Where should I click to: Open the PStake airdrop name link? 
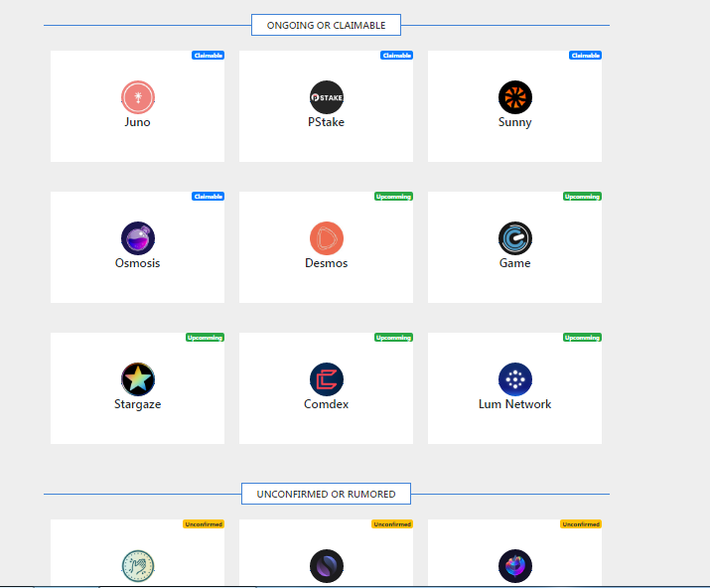coord(326,122)
